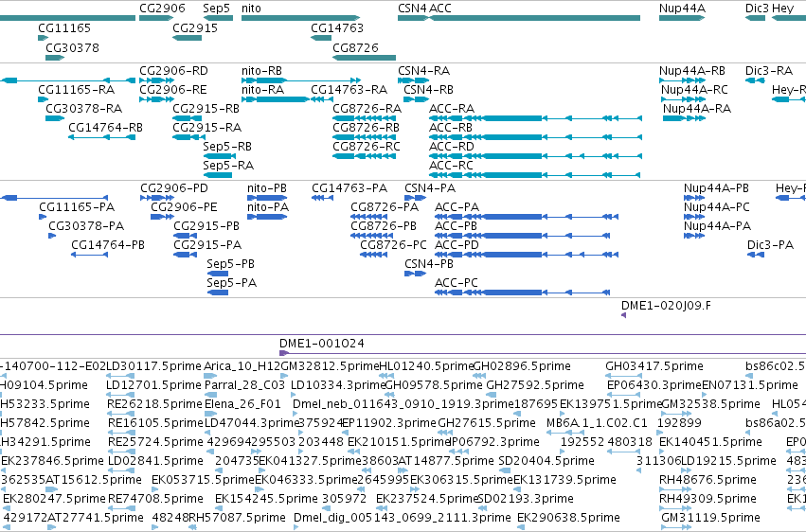The height and width of the screenshot is (532, 806).
Task: Select protein CG8726-PC
Action: (393, 245)
